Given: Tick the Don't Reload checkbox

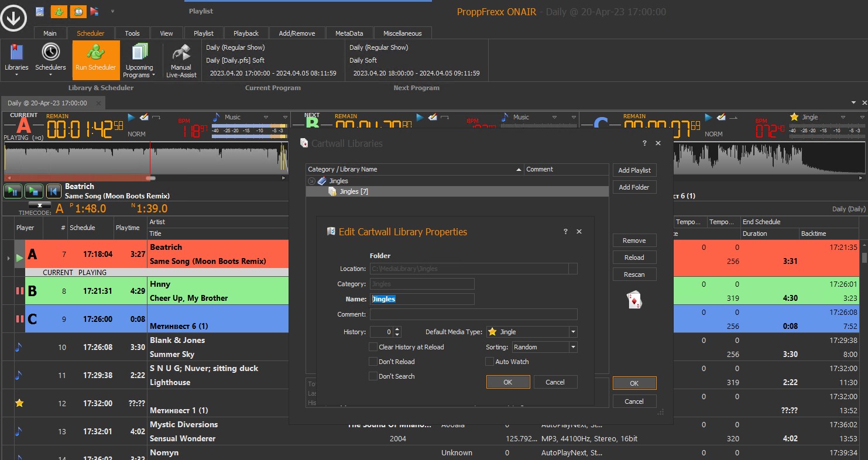Looking at the screenshot, I should (x=373, y=362).
